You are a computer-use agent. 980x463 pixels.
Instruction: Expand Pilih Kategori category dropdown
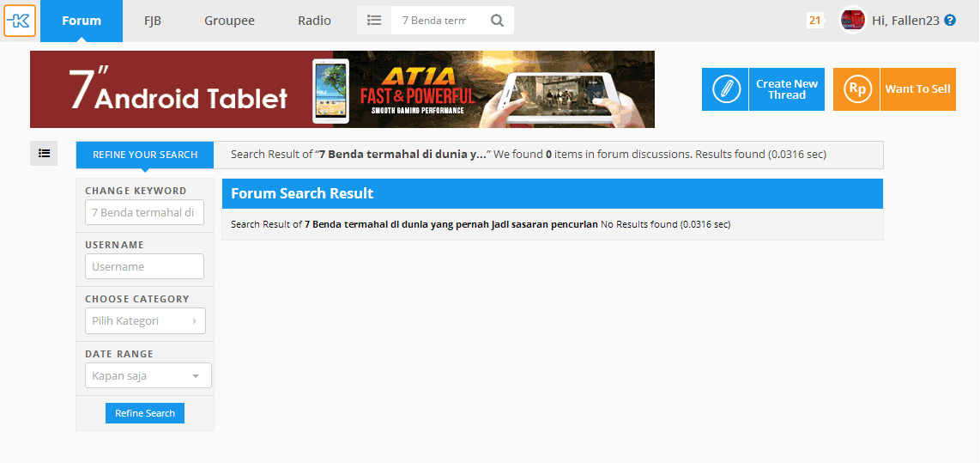click(x=145, y=321)
